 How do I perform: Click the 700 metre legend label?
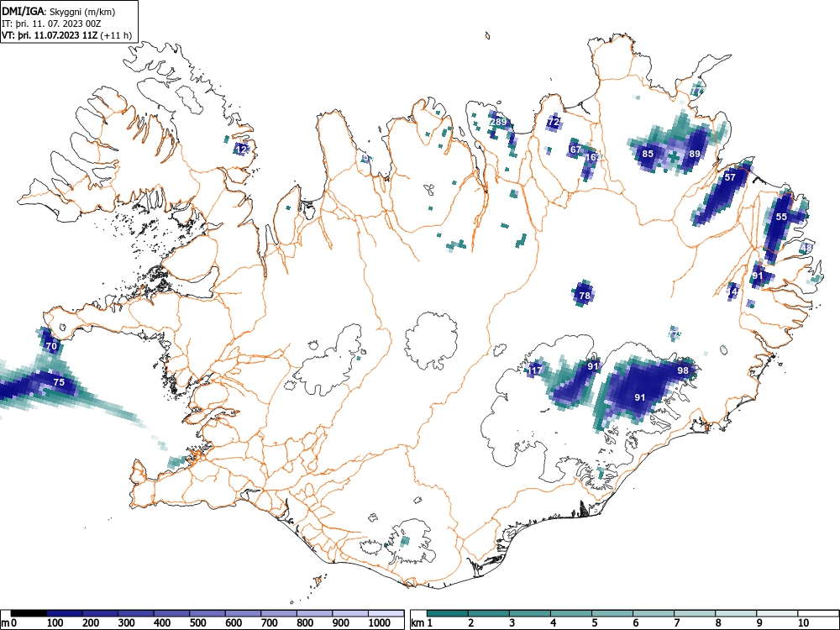[270, 623]
